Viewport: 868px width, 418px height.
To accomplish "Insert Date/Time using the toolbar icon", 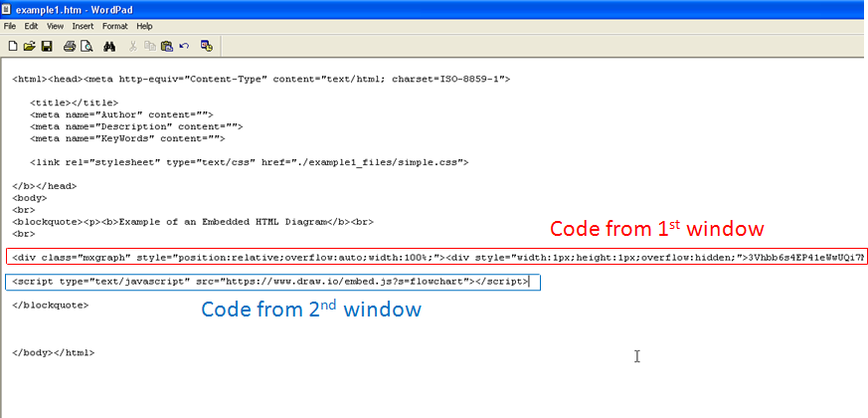I will 207,47.
